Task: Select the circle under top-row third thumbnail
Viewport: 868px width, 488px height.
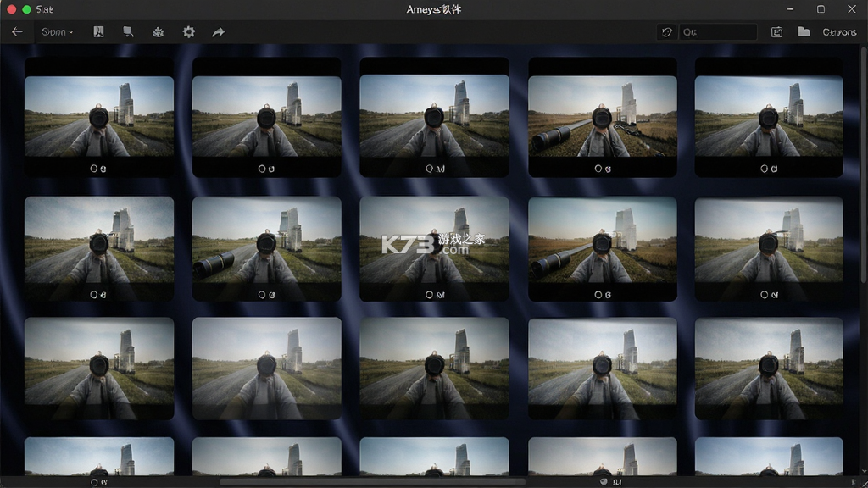Action: coord(429,169)
